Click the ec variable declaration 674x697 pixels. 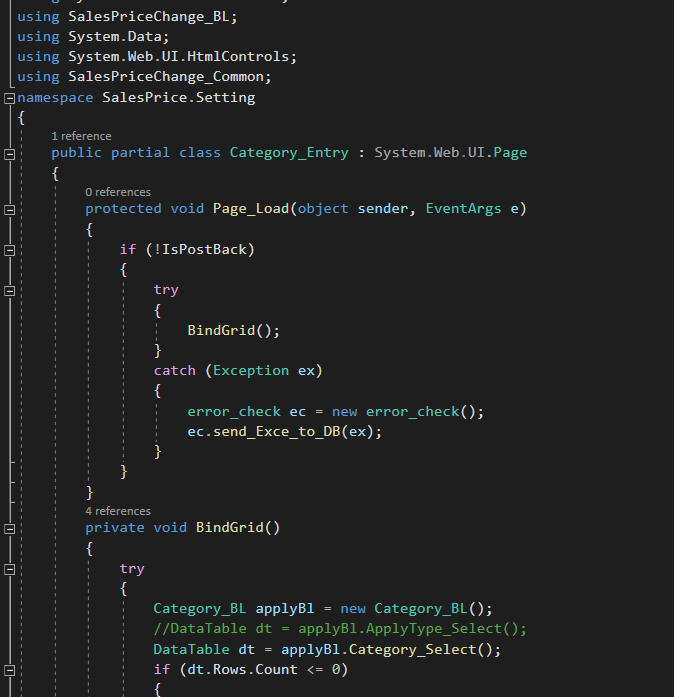tap(297, 412)
